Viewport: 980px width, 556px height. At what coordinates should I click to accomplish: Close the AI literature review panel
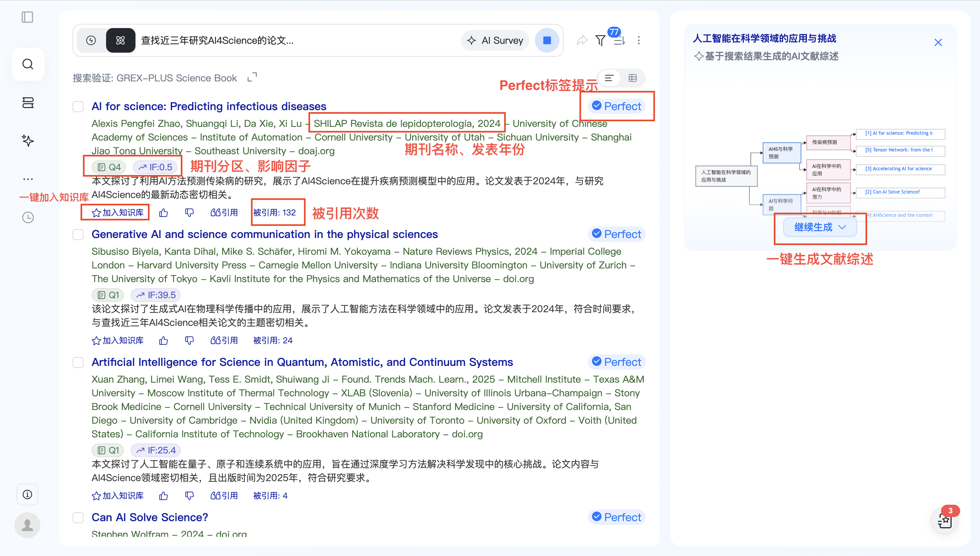point(938,42)
